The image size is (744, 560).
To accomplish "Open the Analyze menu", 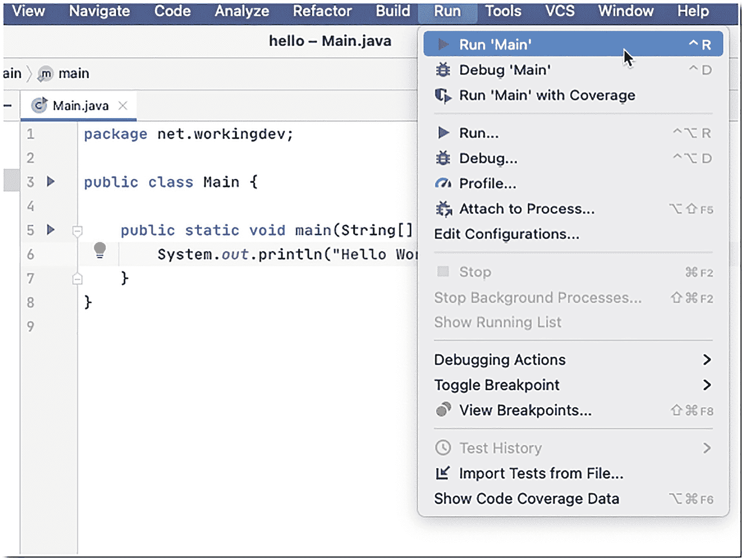I will tap(242, 11).
